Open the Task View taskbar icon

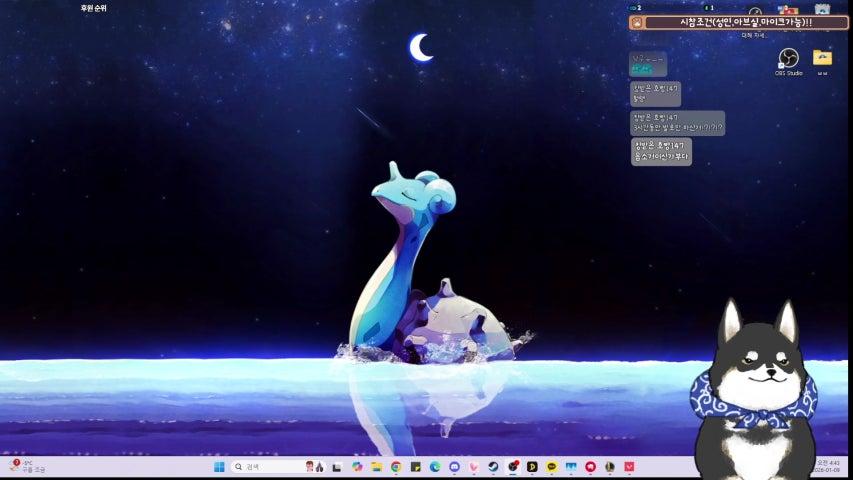(x=338, y=467)
